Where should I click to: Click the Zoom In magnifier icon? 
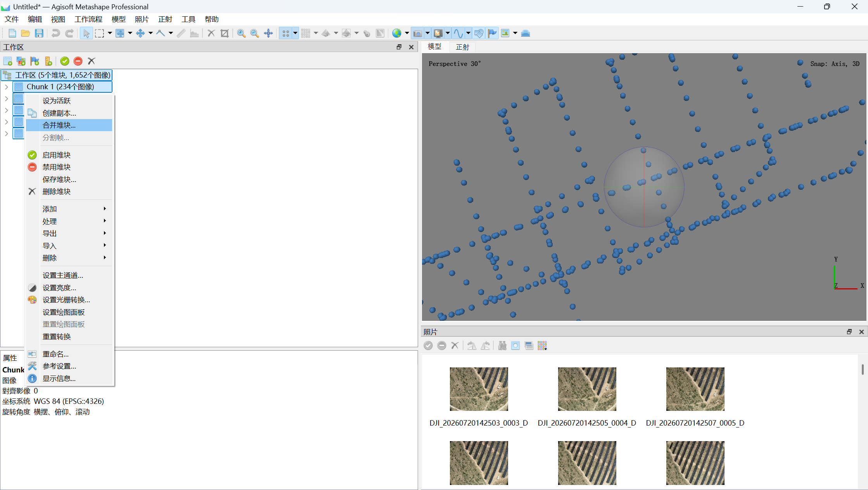[241, 33]
